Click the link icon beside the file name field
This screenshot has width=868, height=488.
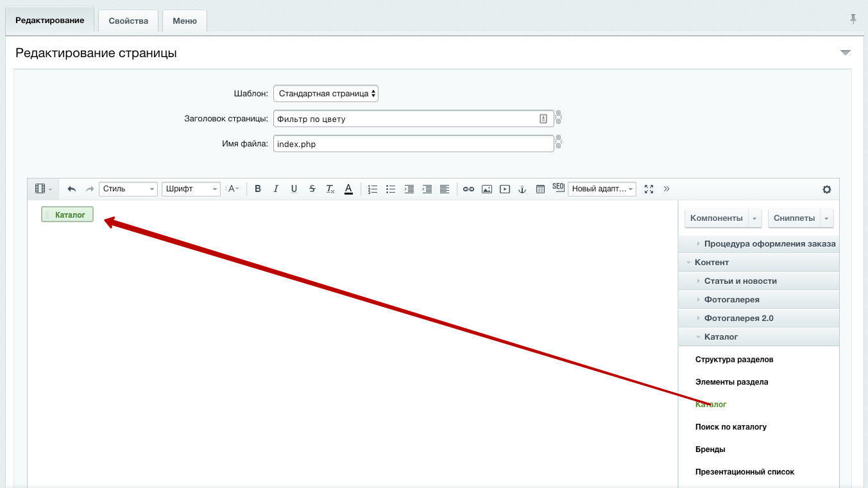(x=559, y=143)
